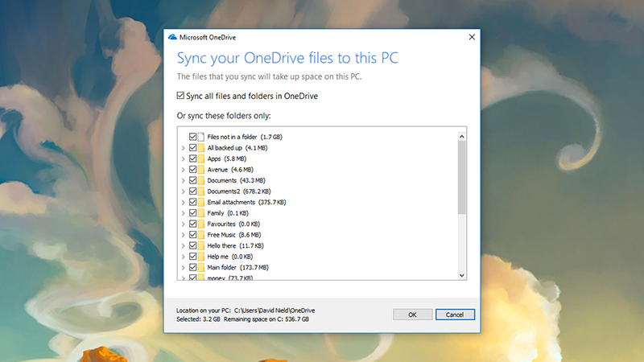Expand the Free Music folder
This screenshot has height=362, width=644.
click(184, 235)
